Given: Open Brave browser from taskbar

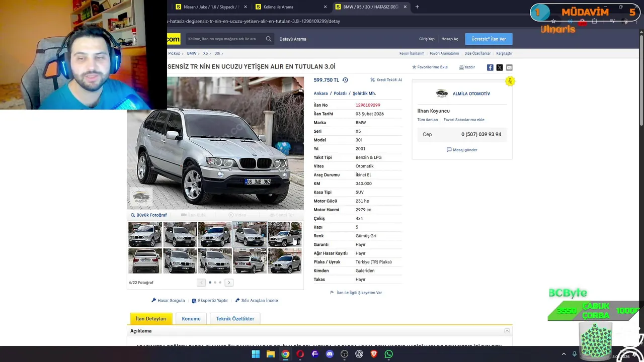Looking at the screenshot, I should pyautogui.click(x=374, y=354).
